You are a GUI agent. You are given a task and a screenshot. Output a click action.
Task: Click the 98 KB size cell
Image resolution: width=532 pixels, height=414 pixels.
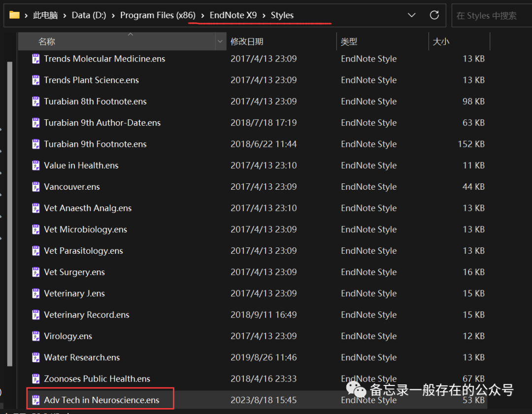473,102
